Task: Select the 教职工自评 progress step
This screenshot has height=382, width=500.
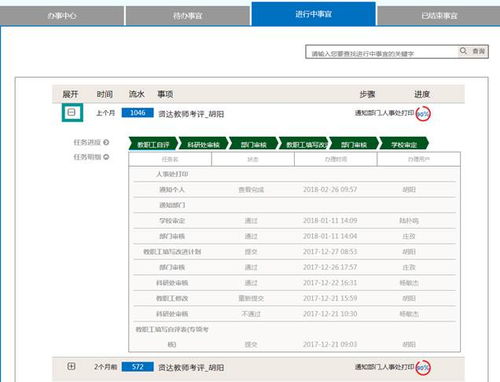Action: tap(153, 144)
